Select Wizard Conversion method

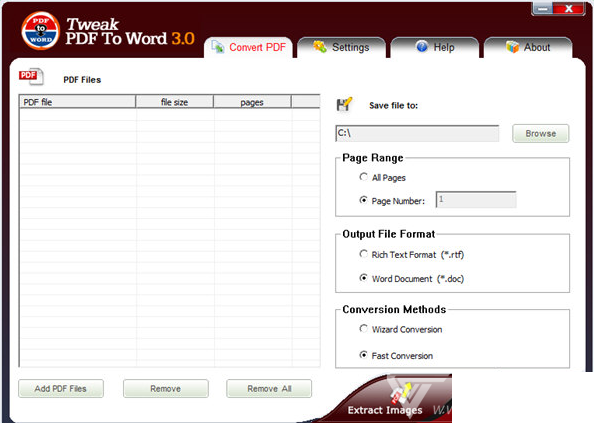[363, 329]
